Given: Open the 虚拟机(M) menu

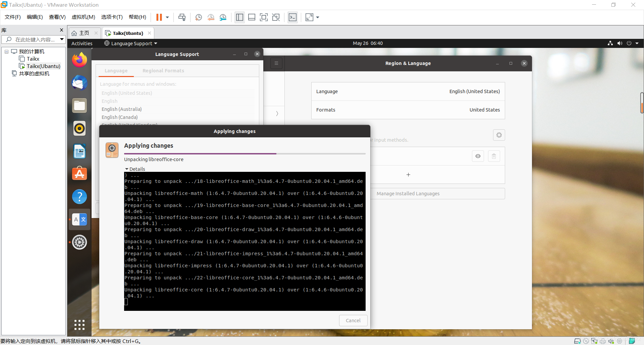Looking at the screenshot, I should (84, 17).
